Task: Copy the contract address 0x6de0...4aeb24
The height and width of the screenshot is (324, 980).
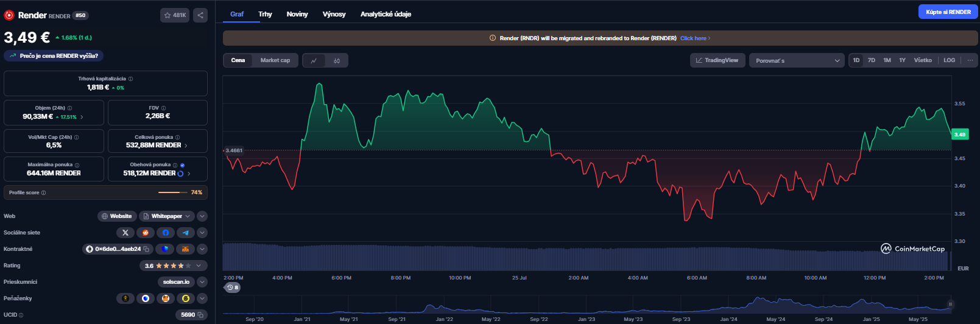Action: point(146,249)
